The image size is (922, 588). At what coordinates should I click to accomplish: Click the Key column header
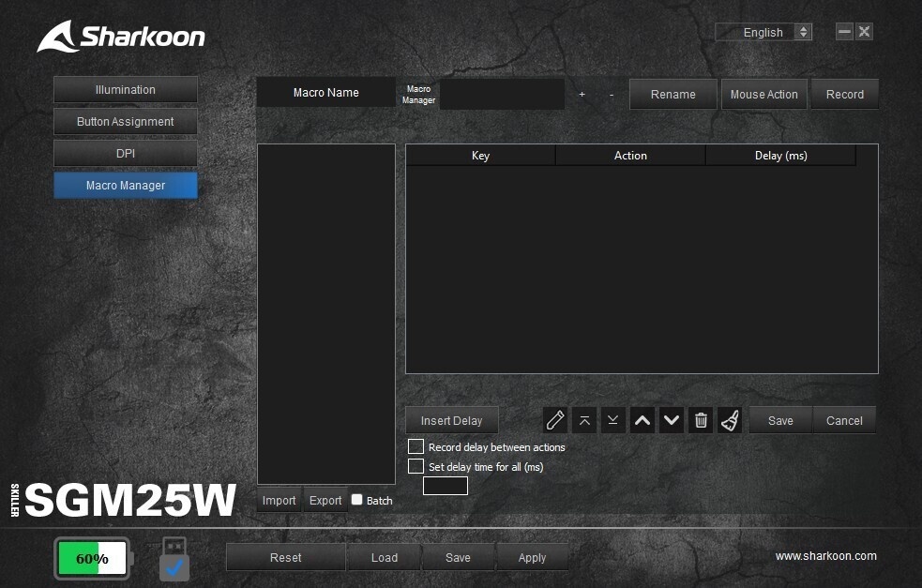(x=480, y=156)
